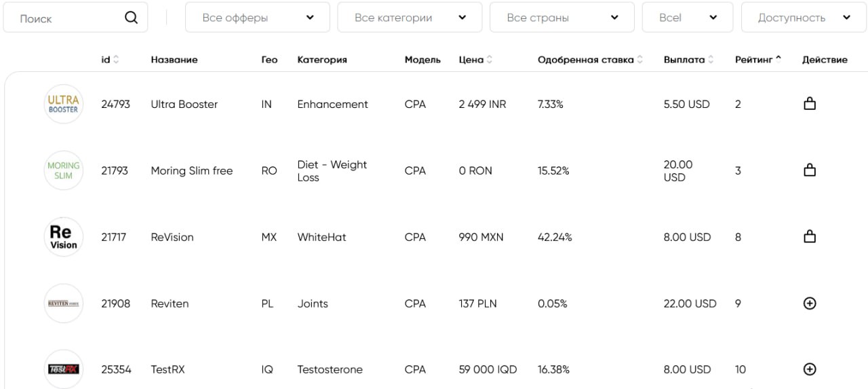Toggle sorting on "Рейтинг" column

pyautogui.click(x=758, y=60)
